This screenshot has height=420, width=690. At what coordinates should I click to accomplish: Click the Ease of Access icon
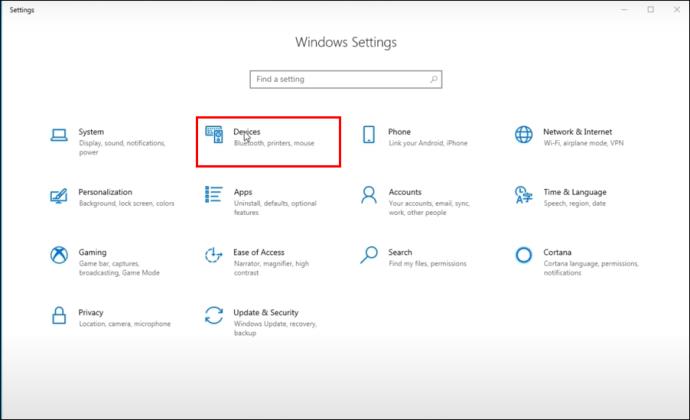pos(213,255)
